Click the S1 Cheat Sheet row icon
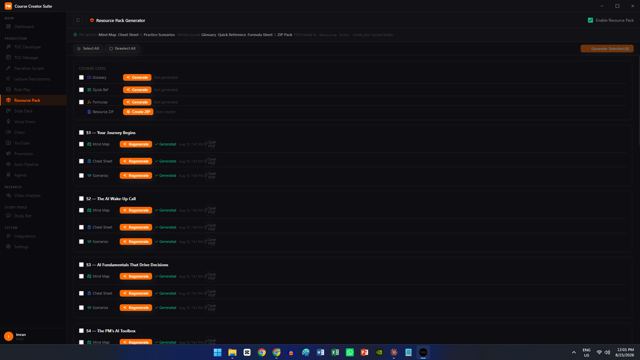 click(x=89, y=161)
